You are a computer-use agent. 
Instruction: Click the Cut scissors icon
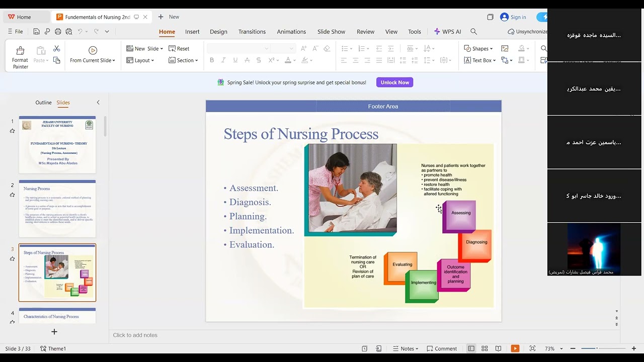tap(56, 48)
